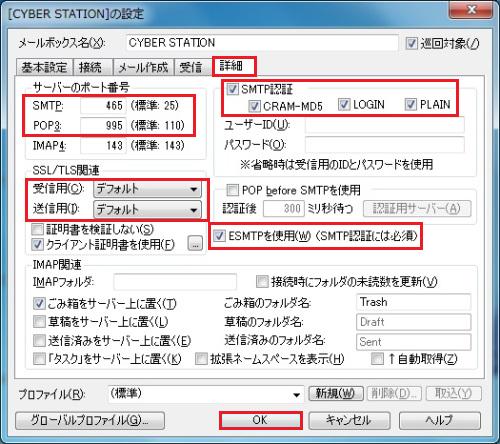Check 拡張ネームスペースを表示
The image size is (500, 444).
pos(201,359)
